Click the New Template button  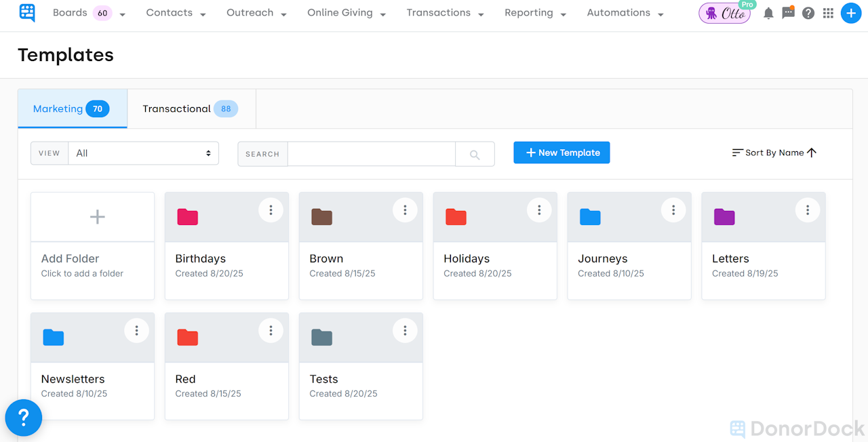[561, 153]
